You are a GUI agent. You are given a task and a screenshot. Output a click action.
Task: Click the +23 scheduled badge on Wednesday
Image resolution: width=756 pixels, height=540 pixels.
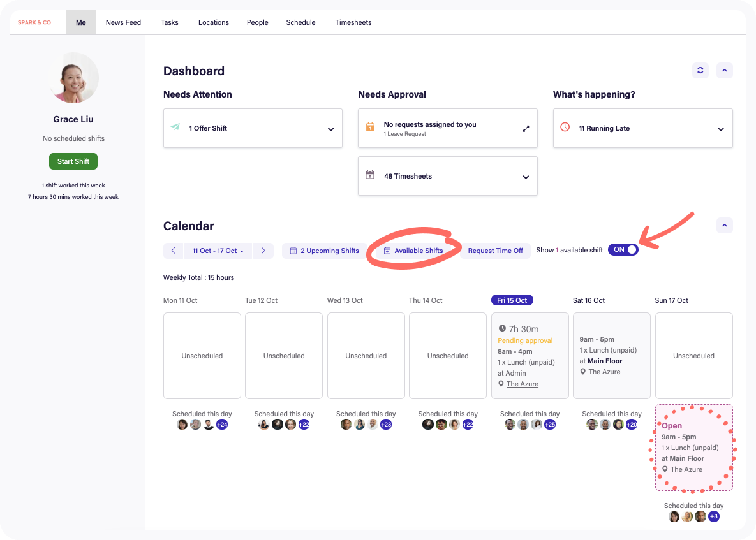pos(386,425)
